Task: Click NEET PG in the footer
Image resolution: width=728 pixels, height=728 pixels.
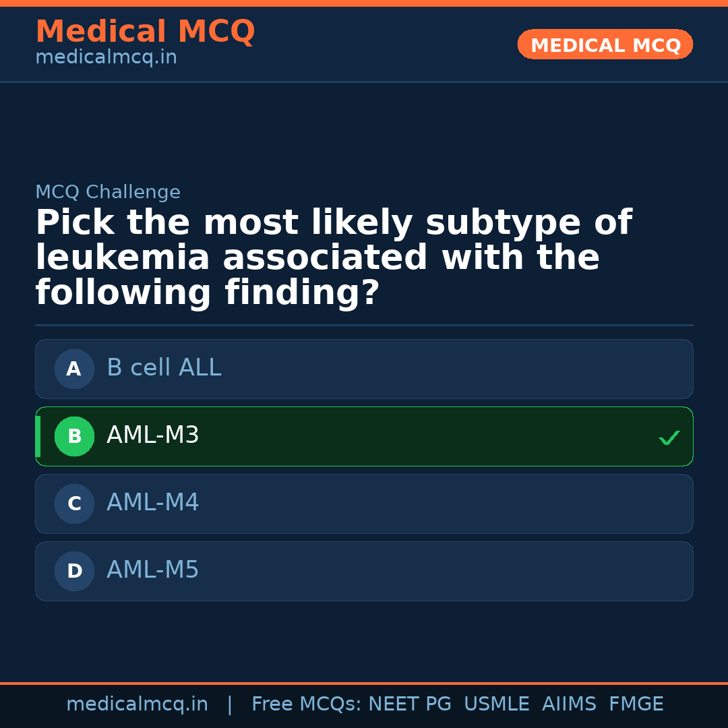Action: click(x=410, y=704)
